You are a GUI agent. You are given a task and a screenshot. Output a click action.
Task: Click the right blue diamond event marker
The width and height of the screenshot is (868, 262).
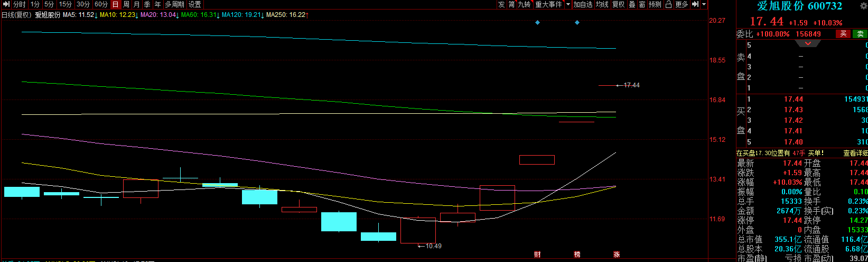(577, 23)
